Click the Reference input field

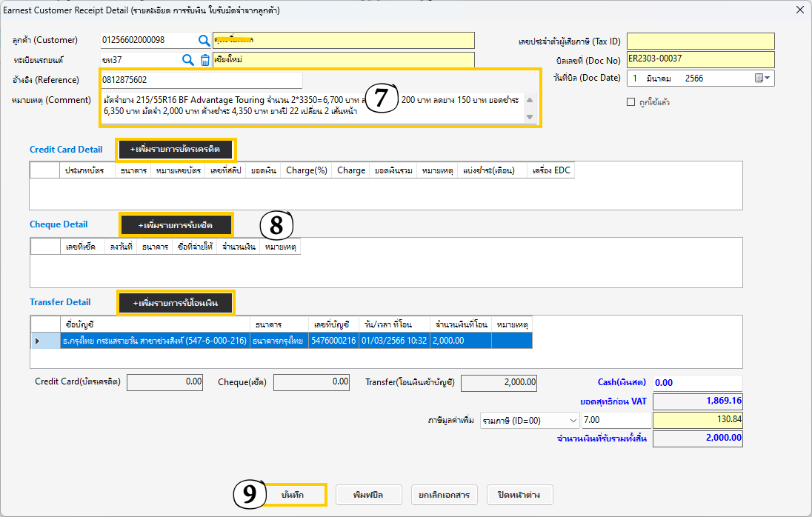coord(200,79)
